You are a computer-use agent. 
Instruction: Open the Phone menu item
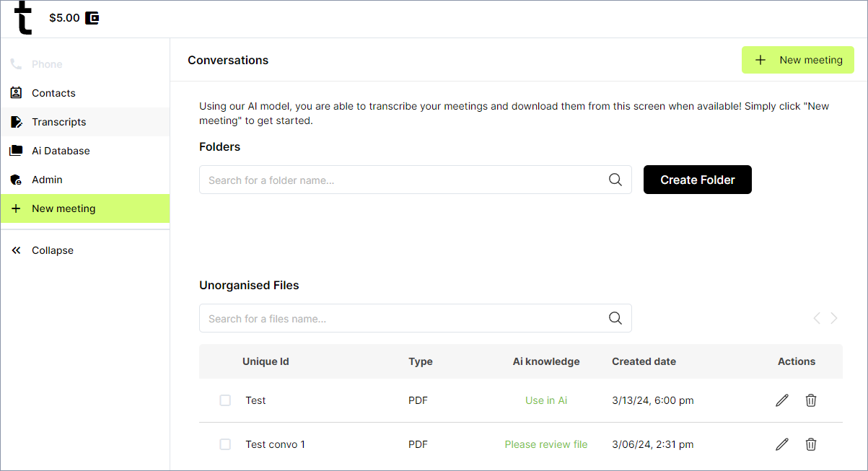tap(85, 64)
